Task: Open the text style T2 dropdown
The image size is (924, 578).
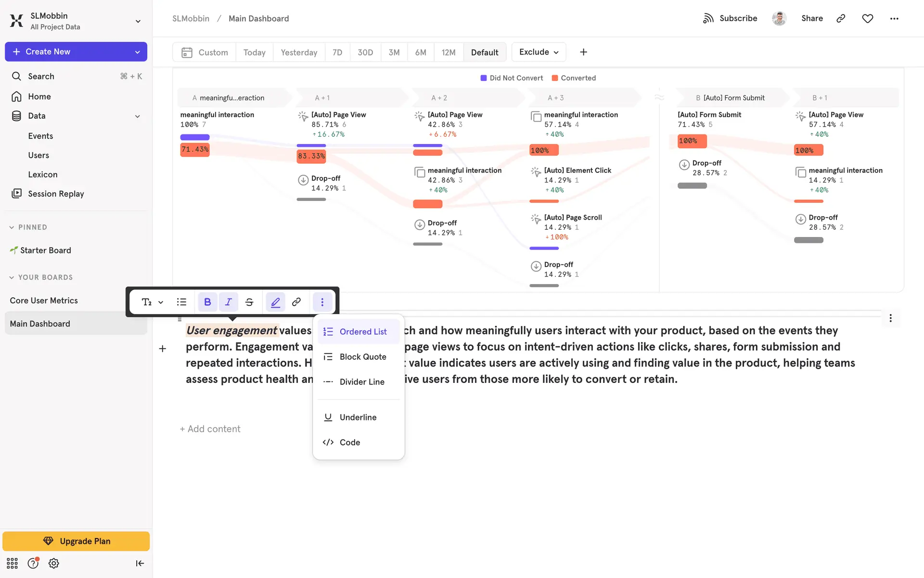Action: pyautogui.click(x=152, y=302)
